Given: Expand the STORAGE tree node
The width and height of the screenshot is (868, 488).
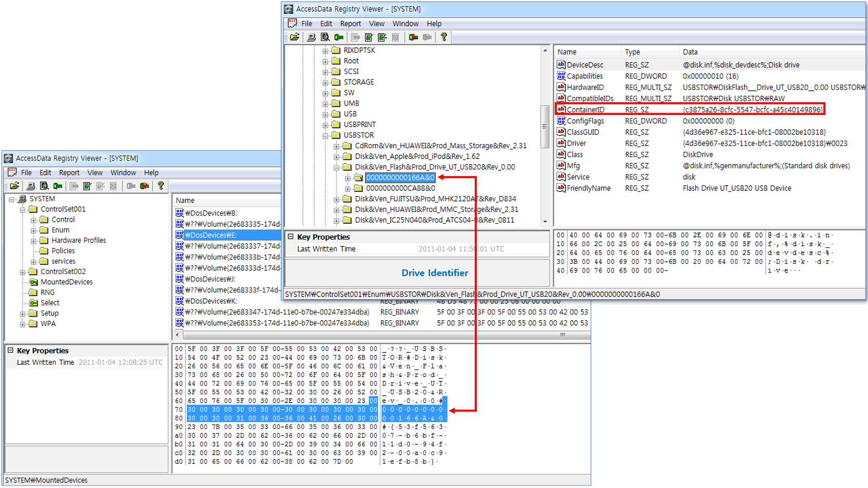Looking at the screenshot, I should coord(325,82).
